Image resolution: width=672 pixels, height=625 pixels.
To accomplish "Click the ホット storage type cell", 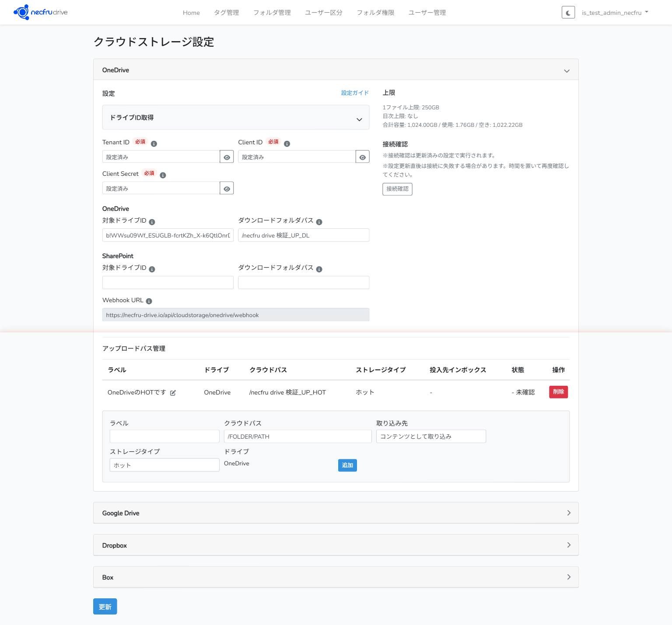I will [365, 392].
